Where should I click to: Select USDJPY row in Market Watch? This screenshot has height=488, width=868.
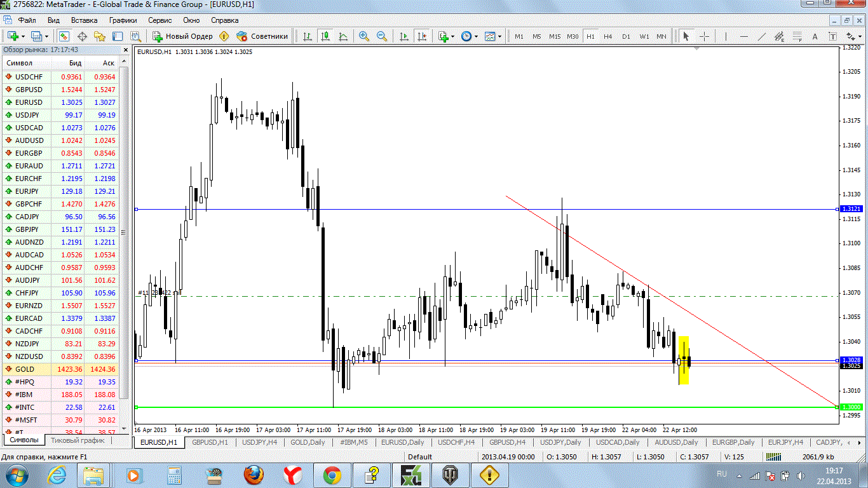point(62,115)
